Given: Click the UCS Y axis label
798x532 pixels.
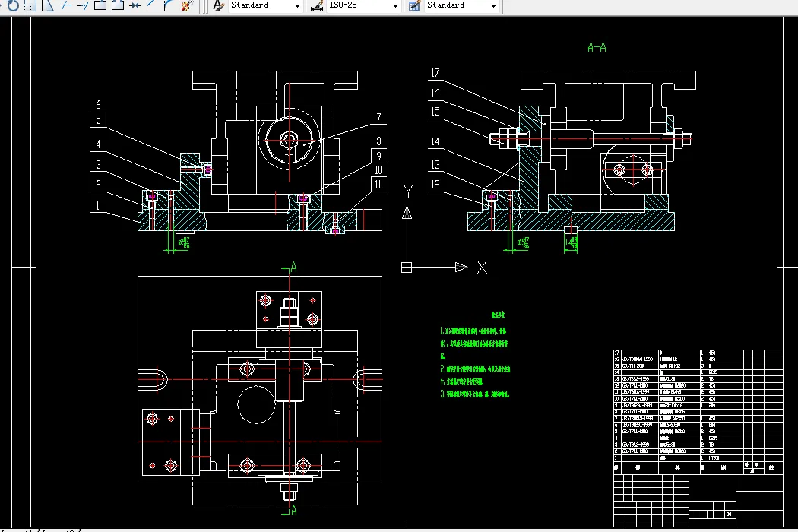Looking at the screenshot, I should point(408,191).
